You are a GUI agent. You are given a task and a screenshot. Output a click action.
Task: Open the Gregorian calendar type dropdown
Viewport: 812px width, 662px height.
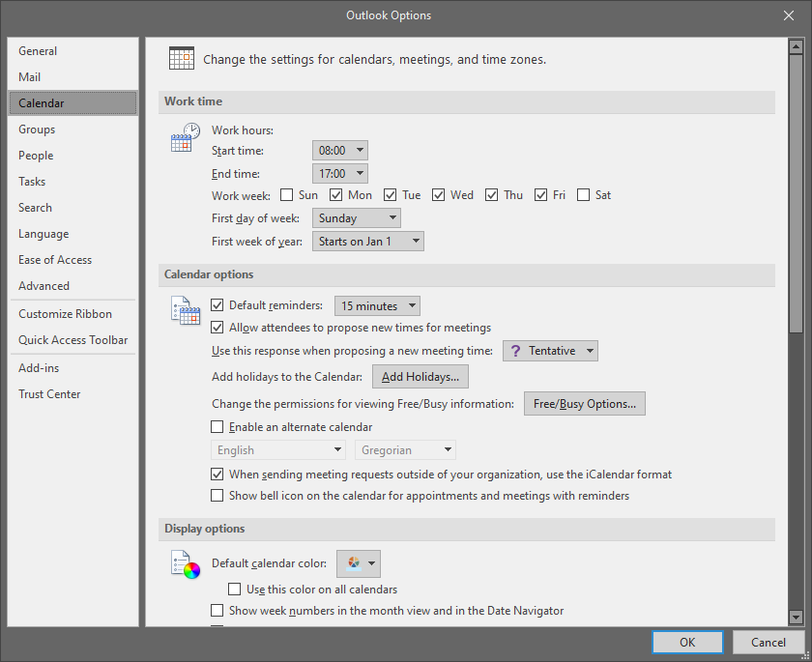pos(405,449)
